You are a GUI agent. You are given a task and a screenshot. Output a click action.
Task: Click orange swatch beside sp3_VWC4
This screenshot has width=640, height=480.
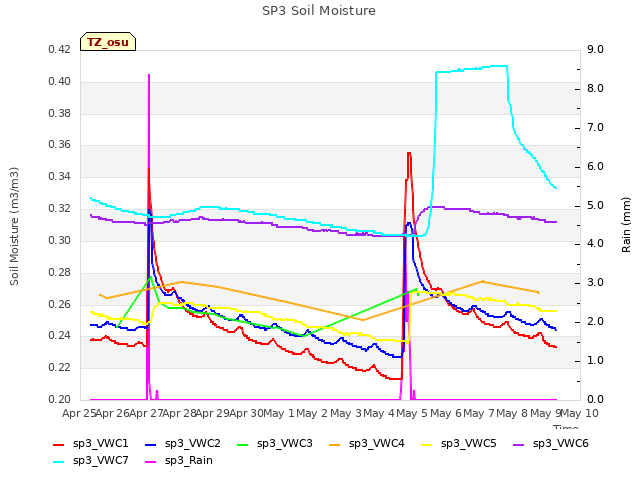pos(335,445)
